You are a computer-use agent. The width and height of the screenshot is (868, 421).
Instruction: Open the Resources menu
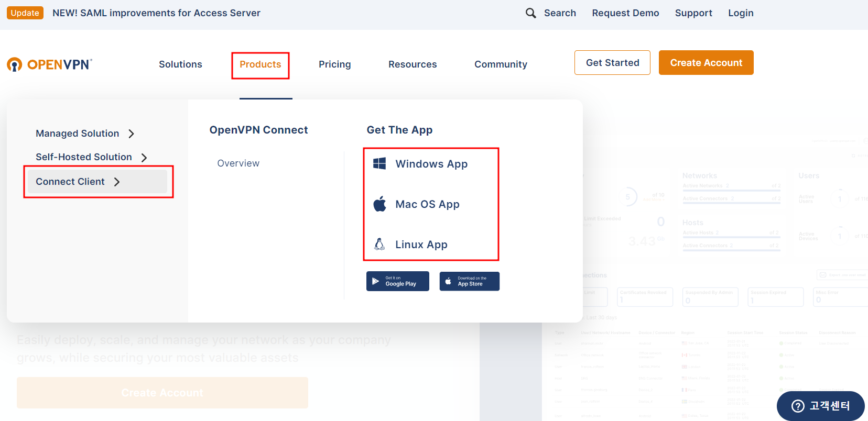[413, 64]
